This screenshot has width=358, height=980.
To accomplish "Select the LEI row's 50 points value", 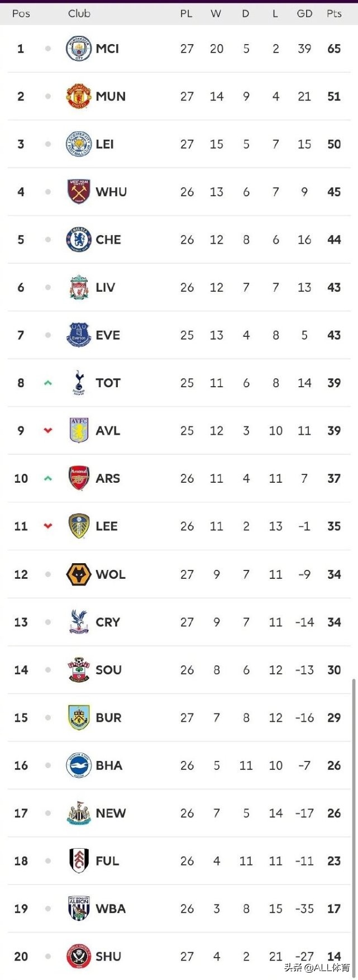I will [x=334, y=144].
